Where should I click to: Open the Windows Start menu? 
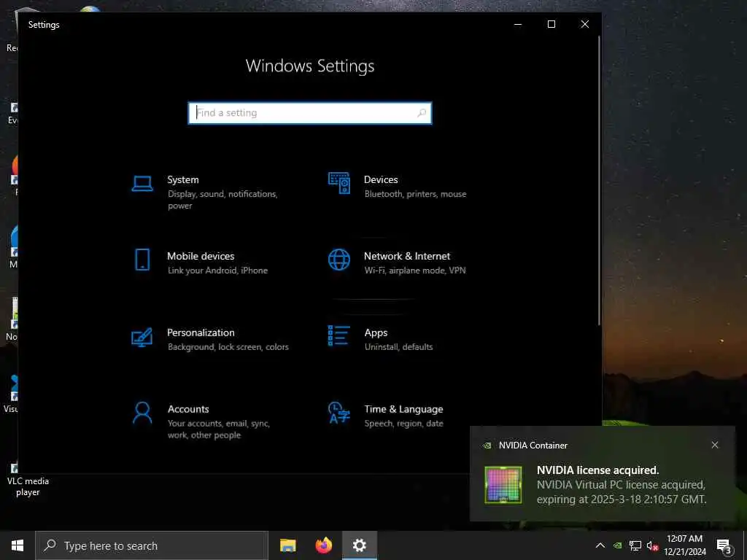click(18, 545)
